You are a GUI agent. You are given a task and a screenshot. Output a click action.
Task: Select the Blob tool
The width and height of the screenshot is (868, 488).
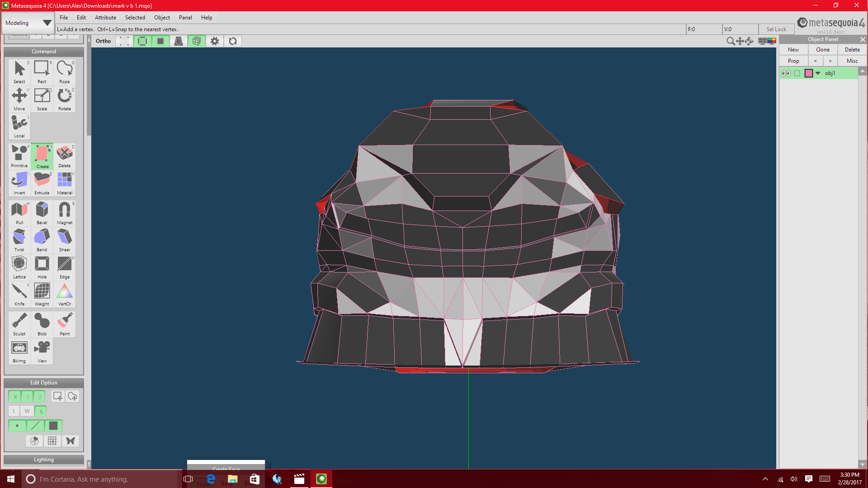(42, 324)
